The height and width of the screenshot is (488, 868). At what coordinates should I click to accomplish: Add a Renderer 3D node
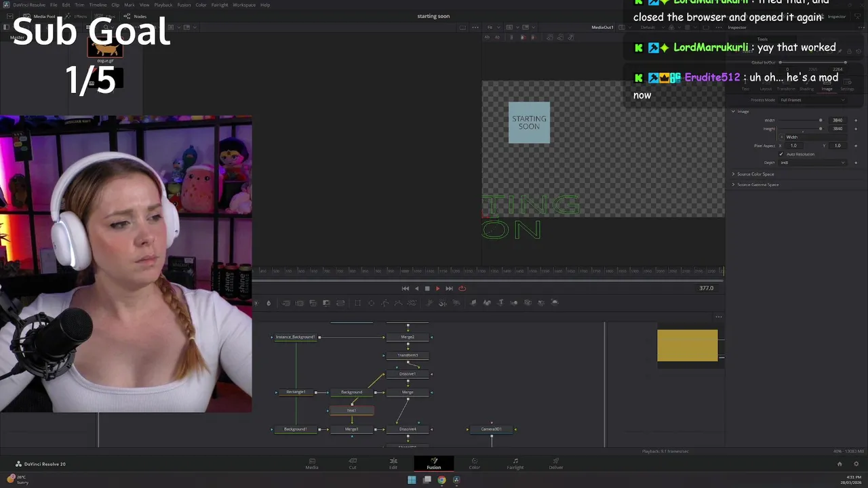click(555, 302)
